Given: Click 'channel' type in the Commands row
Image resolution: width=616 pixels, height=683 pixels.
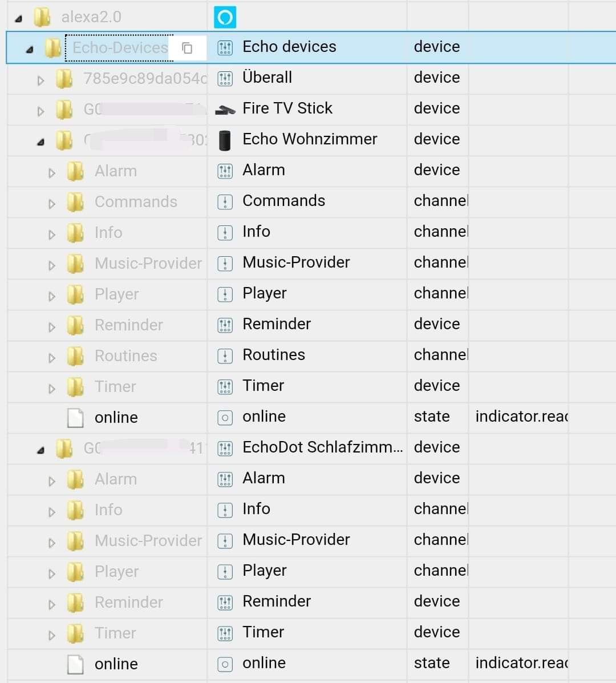Looking at the screenshot, I should (x=440, y=201).
